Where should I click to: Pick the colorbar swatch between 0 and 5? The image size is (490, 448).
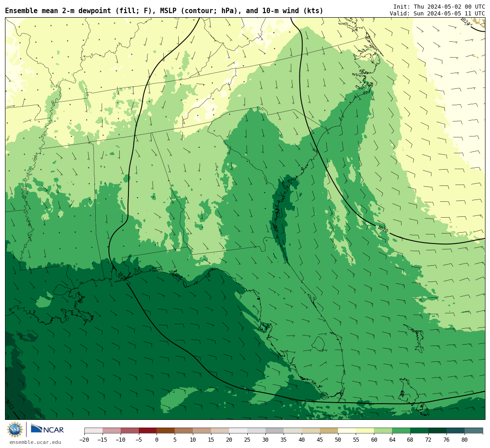pyautogui.click(x=166, y=431)
